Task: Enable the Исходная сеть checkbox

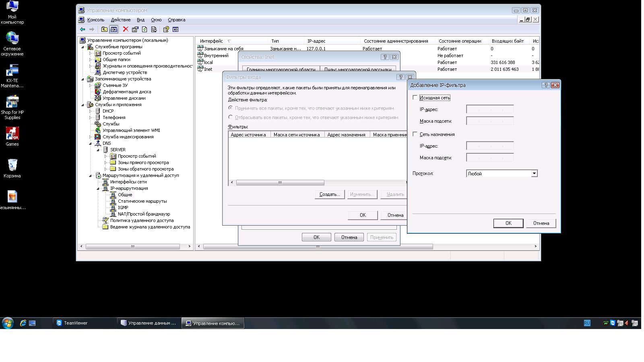Action: 415,98
